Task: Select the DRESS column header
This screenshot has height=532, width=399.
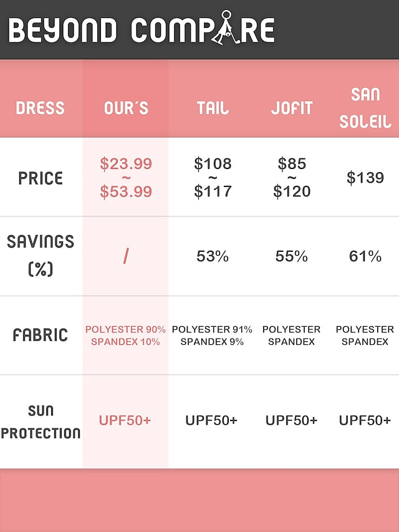Action: [41, 108]
